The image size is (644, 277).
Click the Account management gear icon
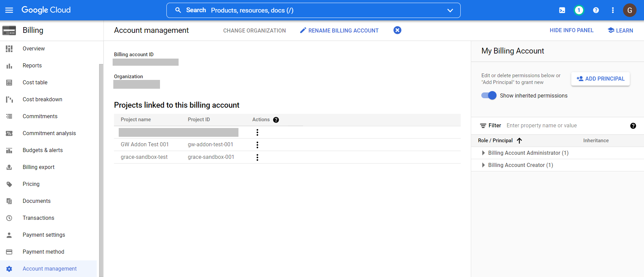click(x=9, y=269)
